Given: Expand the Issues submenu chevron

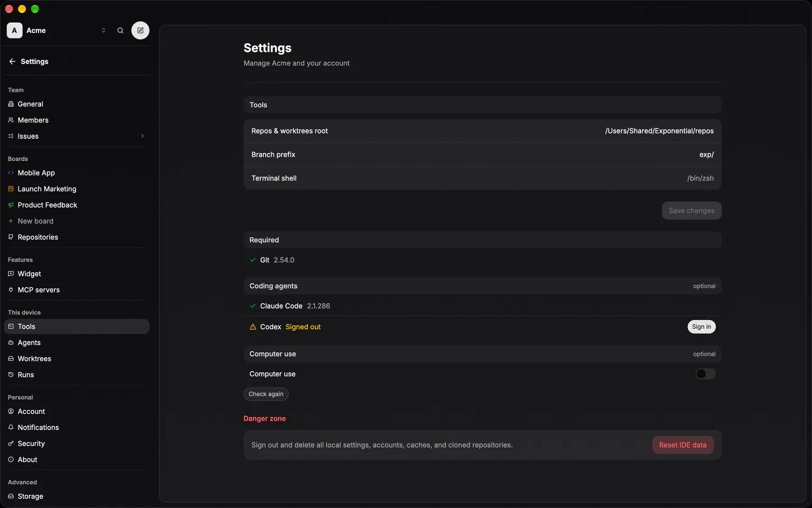Looking at the screenshot, I should tap(143, 136).
